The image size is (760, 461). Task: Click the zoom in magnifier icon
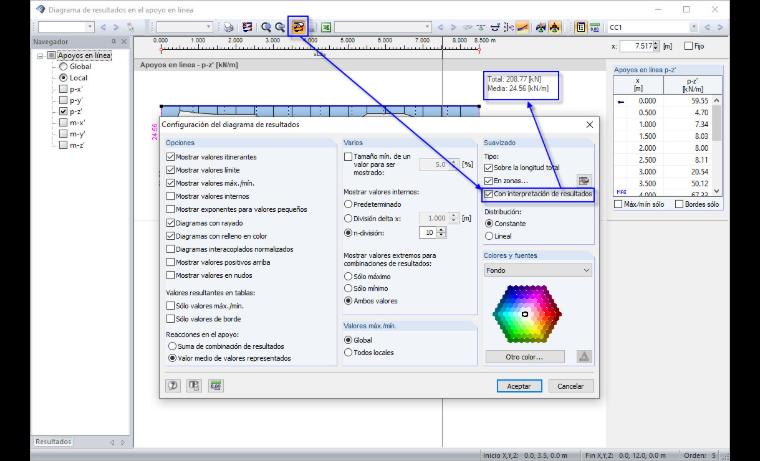click(x=266, y=27)
